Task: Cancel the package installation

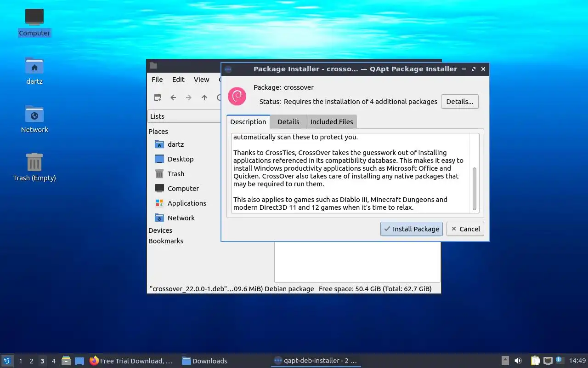Action: click(x=465, y=229)
